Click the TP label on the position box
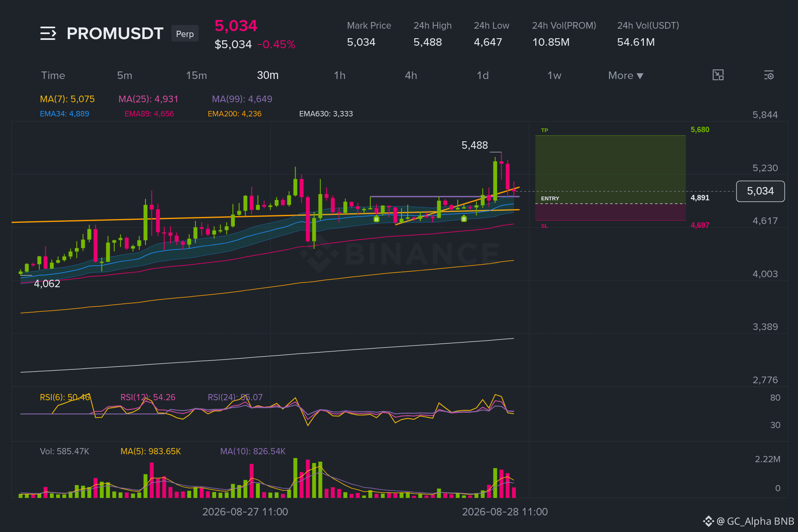The image size is (798, 532). coord(544,131)
